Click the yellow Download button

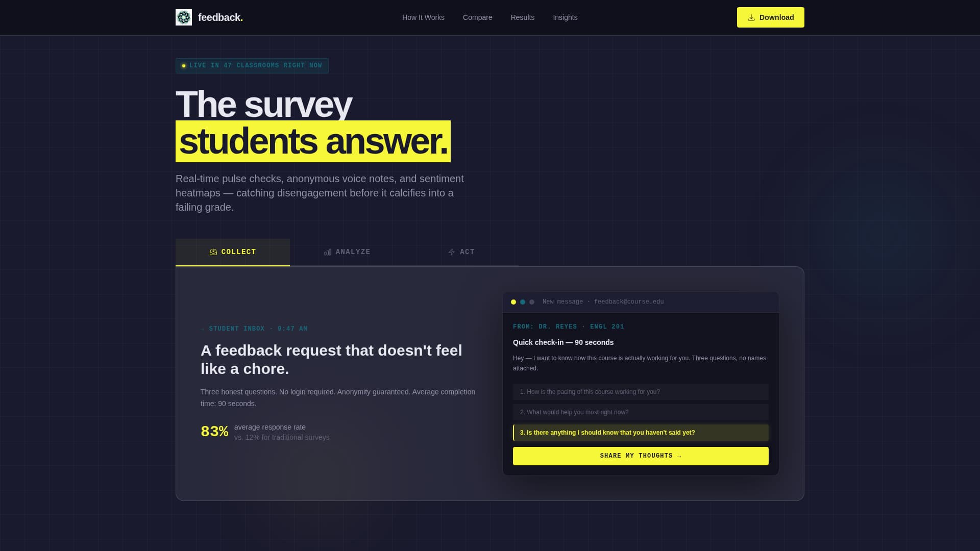click(x=770, y=17)
